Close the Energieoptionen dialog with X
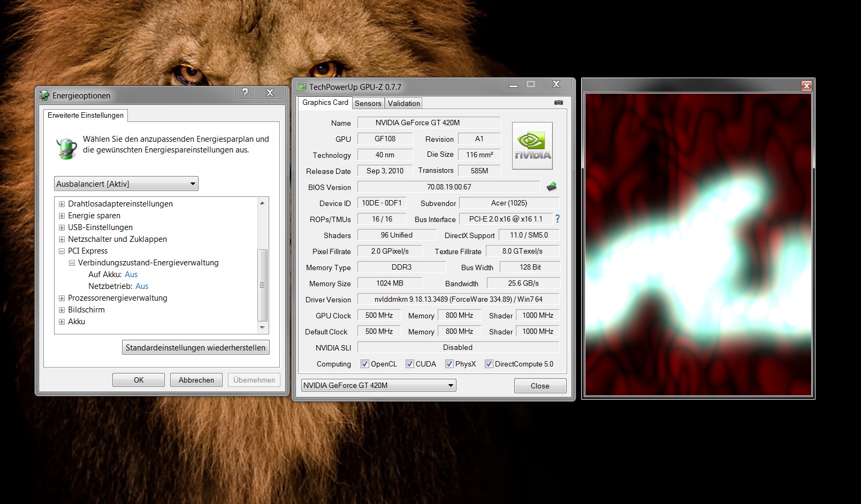Viewport: 861px width, 504px height. pos(270,93)
